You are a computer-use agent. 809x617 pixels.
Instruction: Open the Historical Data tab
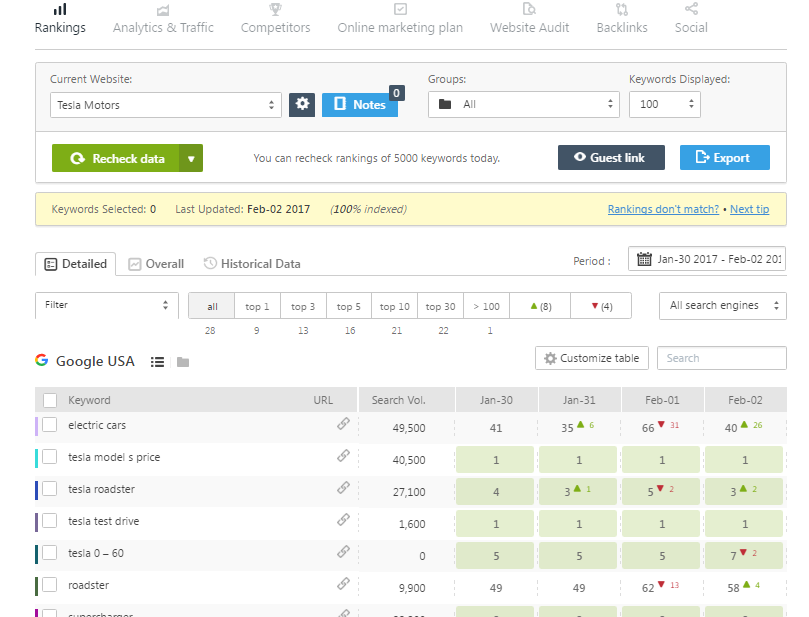click(252, 264)
